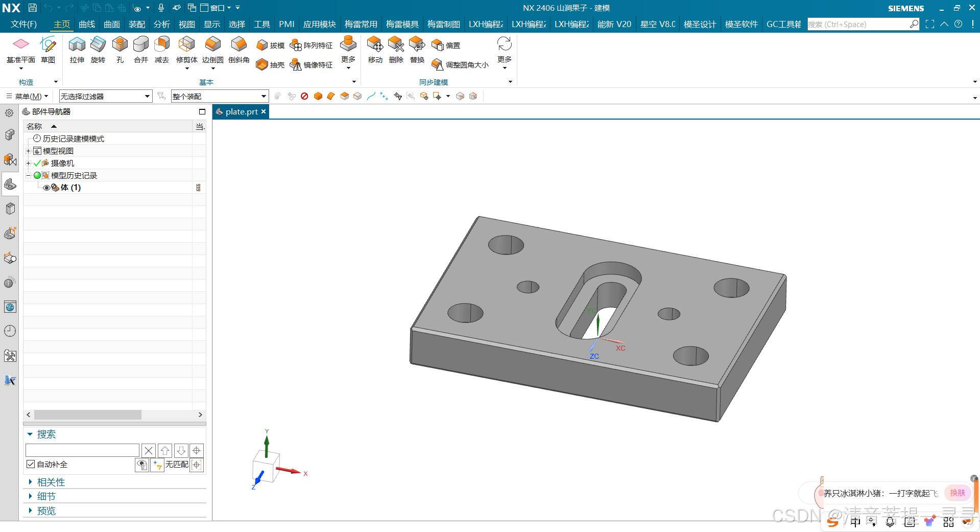Click the 偏置 offset region tool
The width and height of the screenshot is (980, 532).
pos(446,45)
